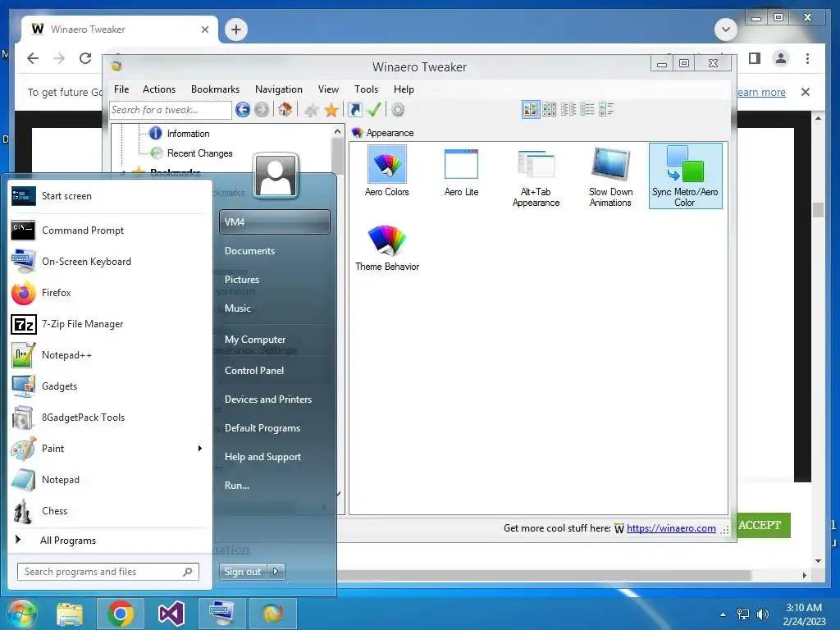
Task: Open Winaero Bookmarks menu
Action: click(216, 89)
